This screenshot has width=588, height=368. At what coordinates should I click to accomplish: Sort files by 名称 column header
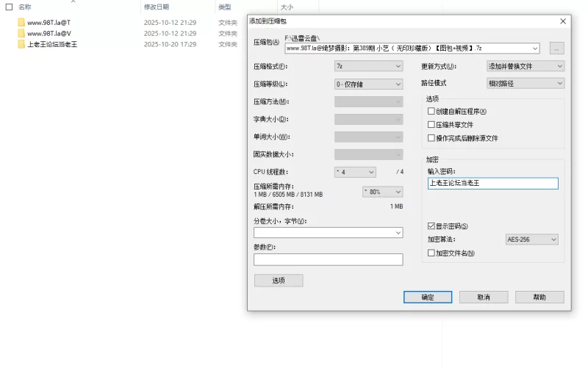(x=25, y=7)
